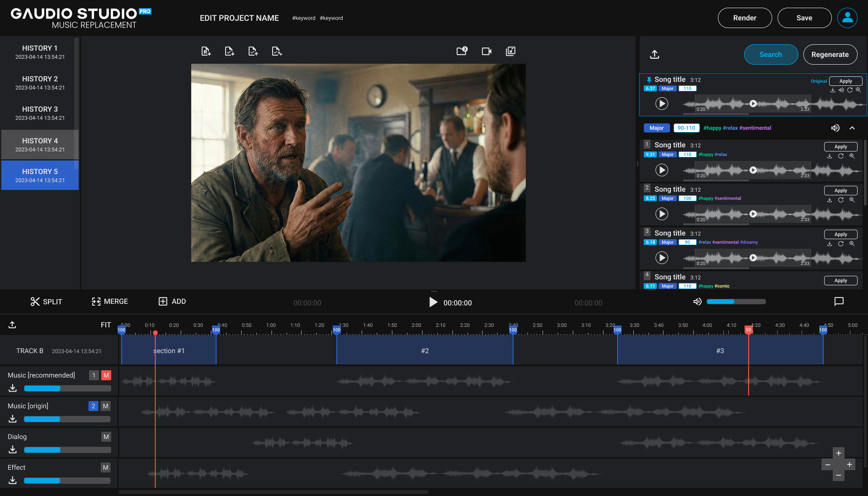The image size is (868, 496).
Task: Open the 90-110 tempo filter
Action: [x=686, y=128]
